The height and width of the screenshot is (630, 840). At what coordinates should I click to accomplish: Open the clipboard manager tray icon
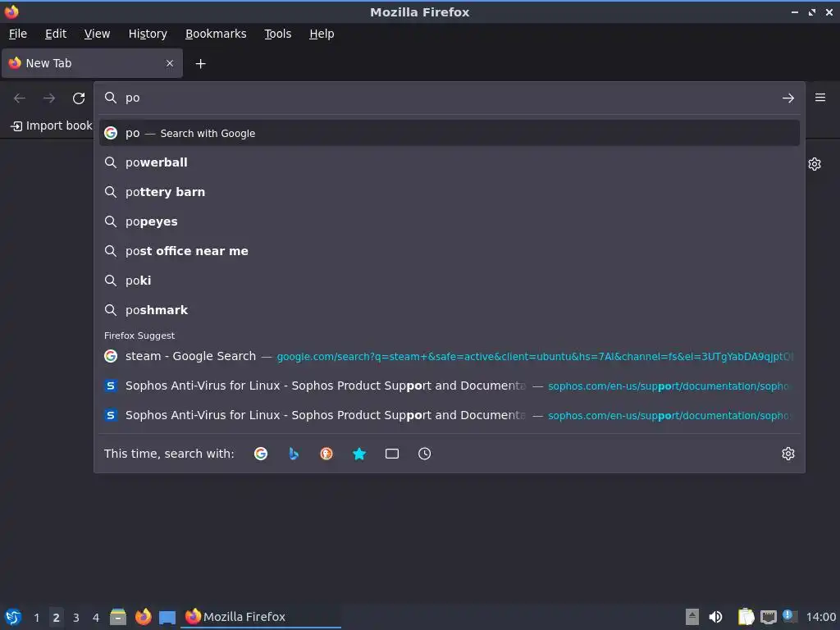coord(746,617)
